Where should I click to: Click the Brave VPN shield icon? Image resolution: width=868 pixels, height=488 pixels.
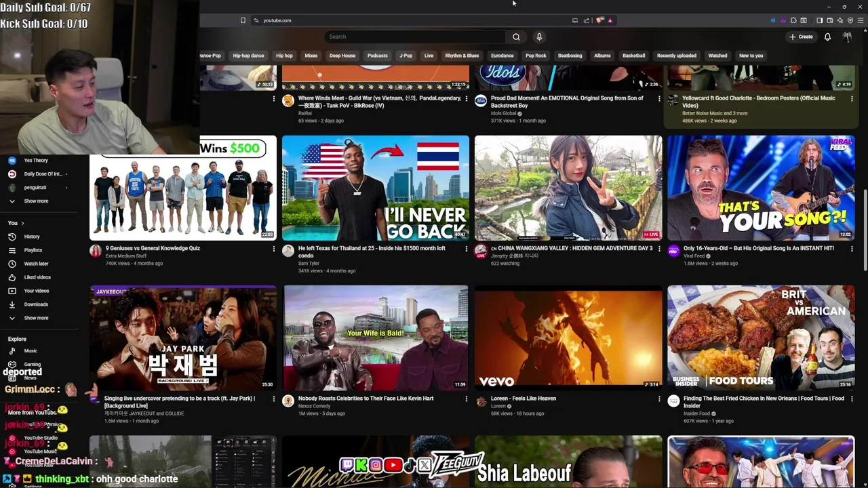[850, 20]
